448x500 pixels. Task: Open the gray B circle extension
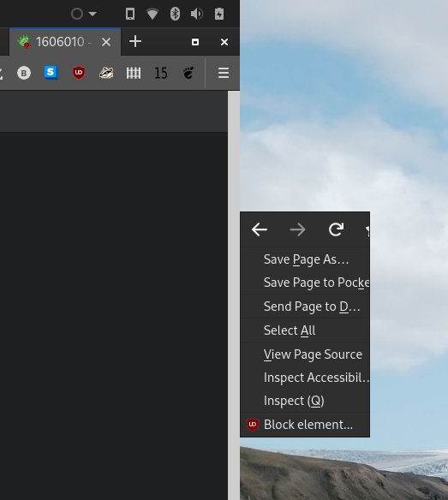[x=24, y=73]
